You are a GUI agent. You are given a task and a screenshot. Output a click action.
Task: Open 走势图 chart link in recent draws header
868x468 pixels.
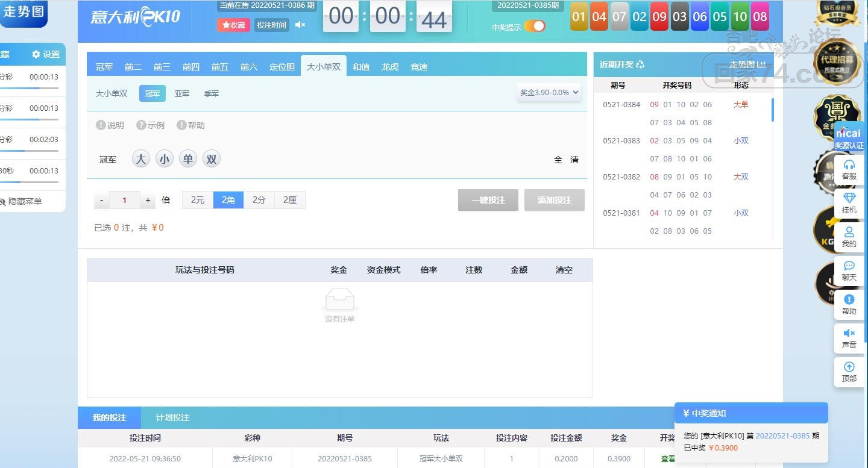pyautogui.click(x=747, y=64)
